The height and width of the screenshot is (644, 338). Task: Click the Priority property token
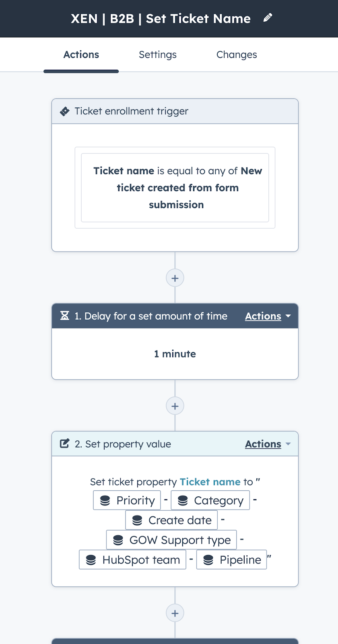pos(127,500)
